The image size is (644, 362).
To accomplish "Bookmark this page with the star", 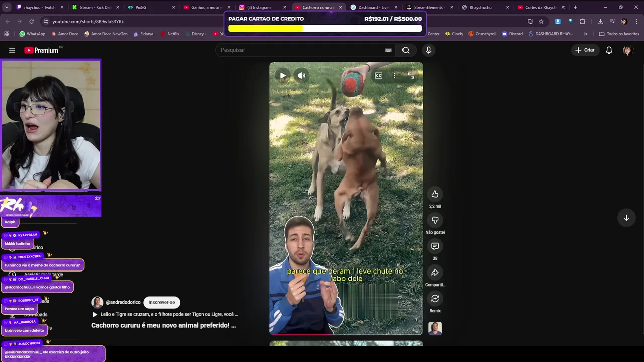I will pyautogui.click(x=541, y=21).
